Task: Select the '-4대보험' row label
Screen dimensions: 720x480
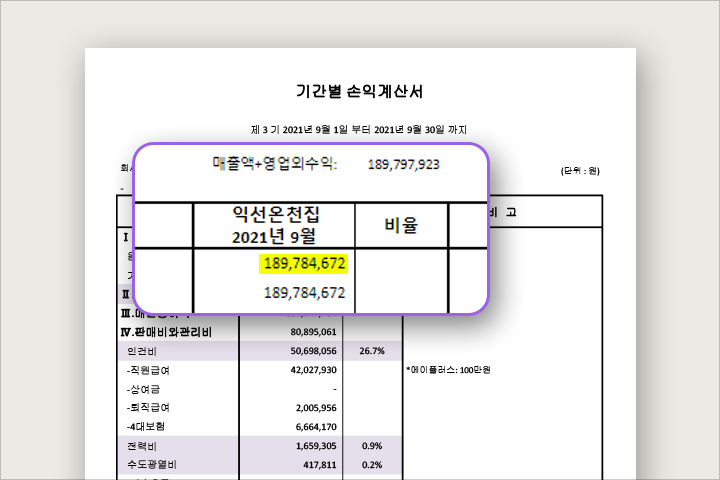Action: (x=146, y=427)
